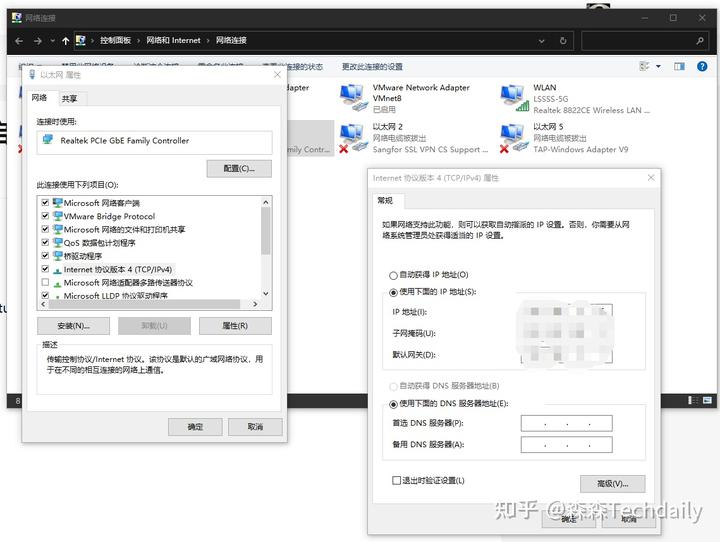Click the 属性(R) button
The image size is (720, 542).
pyautogui.click(x=235, y=326)
